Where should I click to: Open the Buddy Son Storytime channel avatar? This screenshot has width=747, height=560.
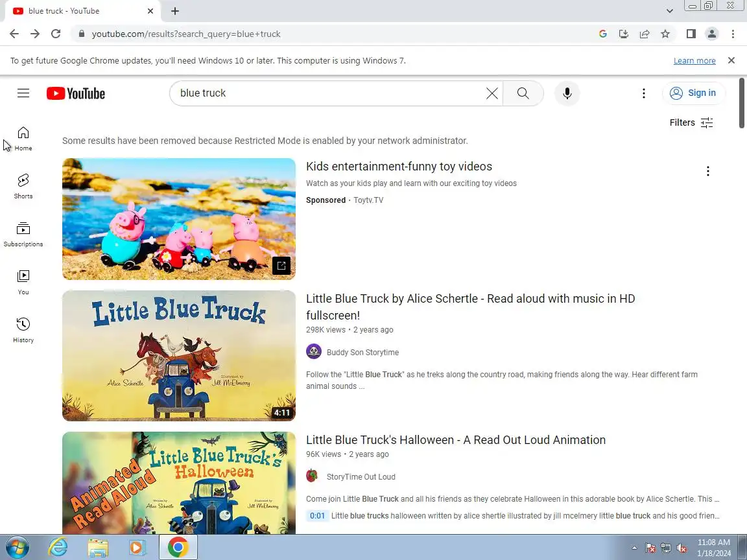313,352
